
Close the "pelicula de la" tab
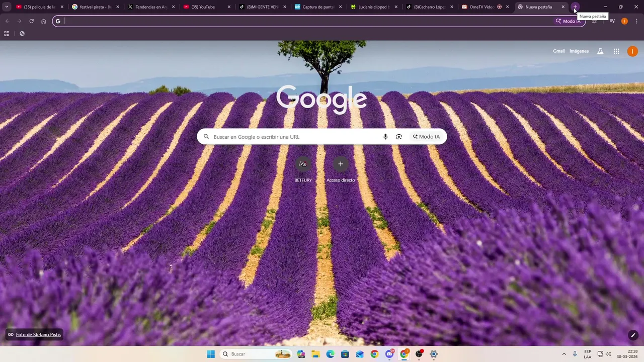(x=62, y=7)
